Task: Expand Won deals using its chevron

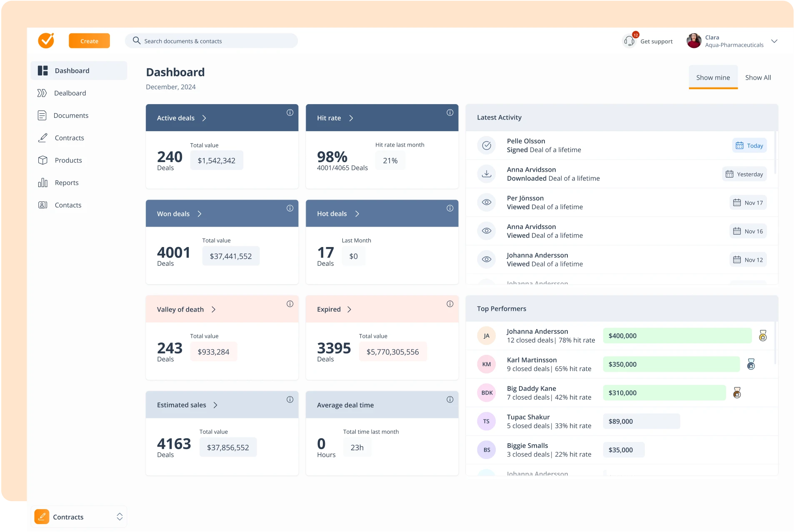Action: pyautogui.click(x=200, y=214)
